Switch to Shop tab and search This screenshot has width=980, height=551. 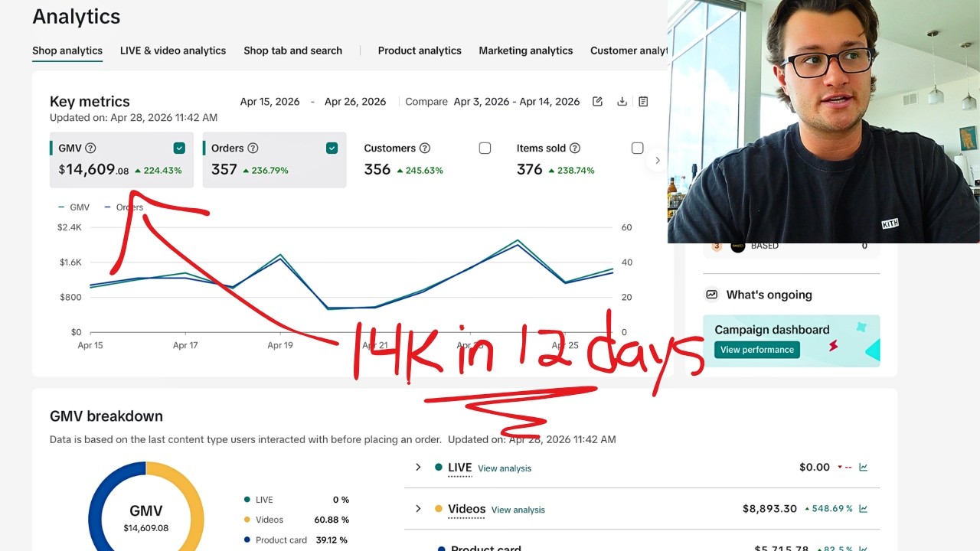(x=292, y=51)
